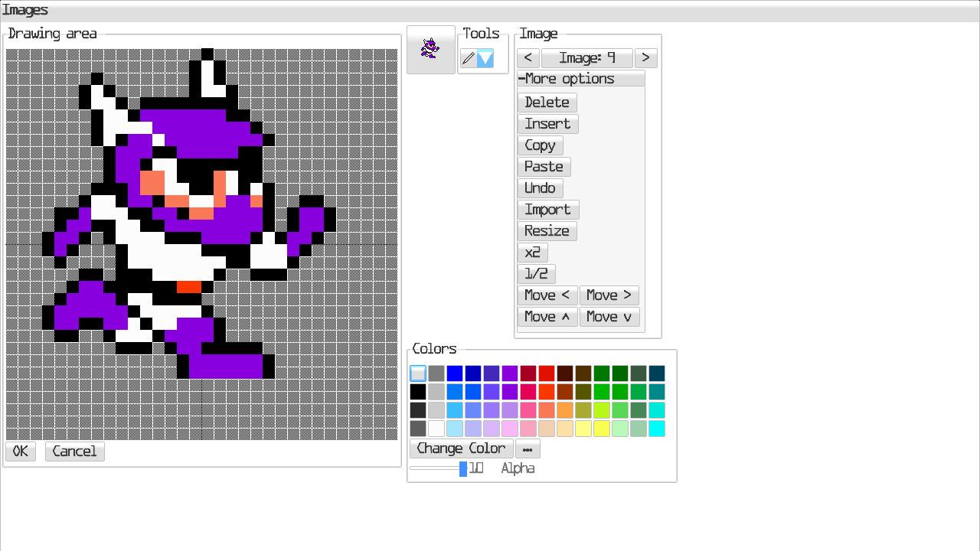Click the Change Color button

coord(461,449)
